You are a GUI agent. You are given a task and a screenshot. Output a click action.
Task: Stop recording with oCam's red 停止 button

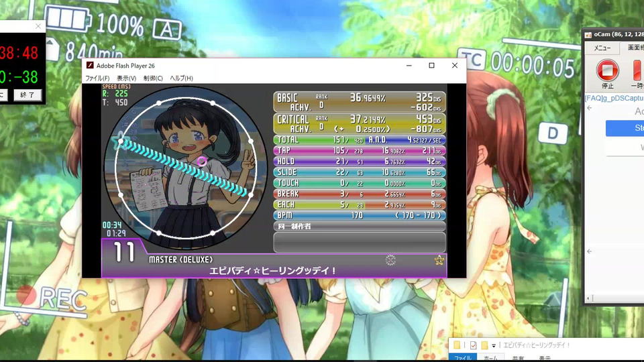pyautogui.click(x=608, y=74)
